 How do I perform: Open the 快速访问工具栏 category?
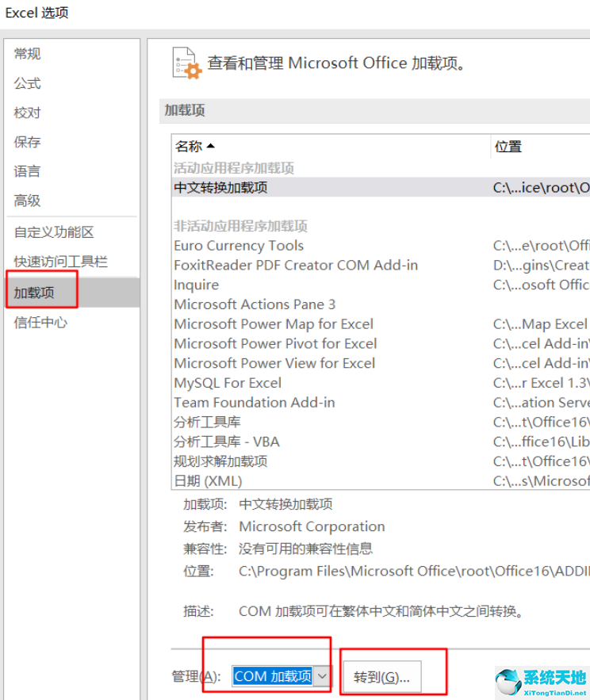[61, 262]
